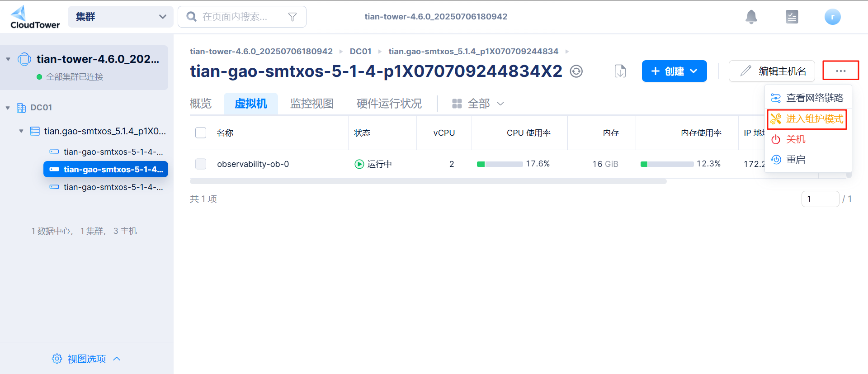Click the notification bell icon

751,17
